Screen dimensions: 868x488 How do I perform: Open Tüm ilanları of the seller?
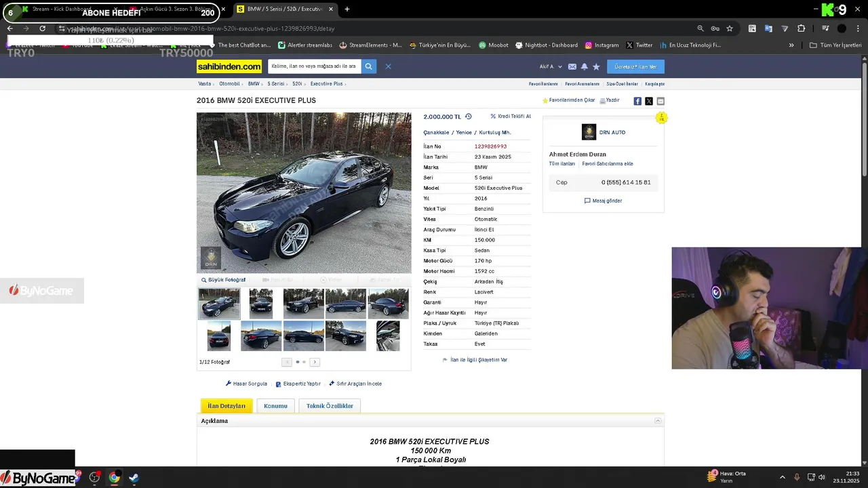point(562,163)
